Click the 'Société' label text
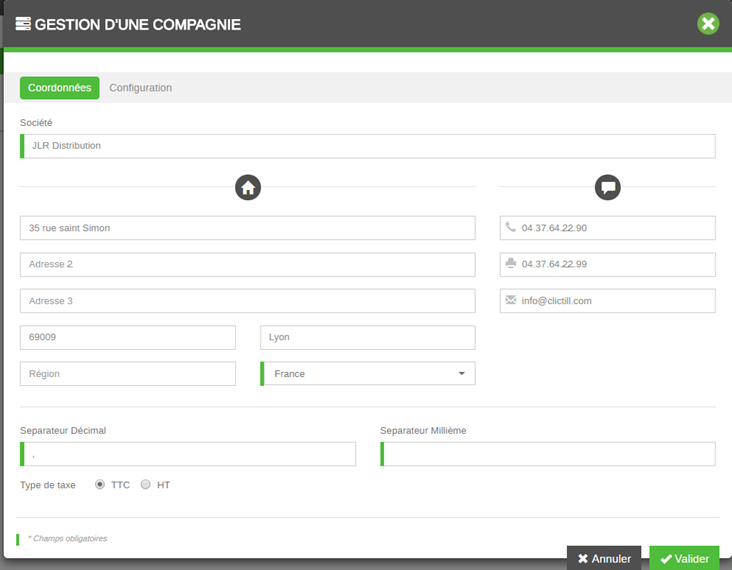The image size is (732, 570). tap(36, 123)
